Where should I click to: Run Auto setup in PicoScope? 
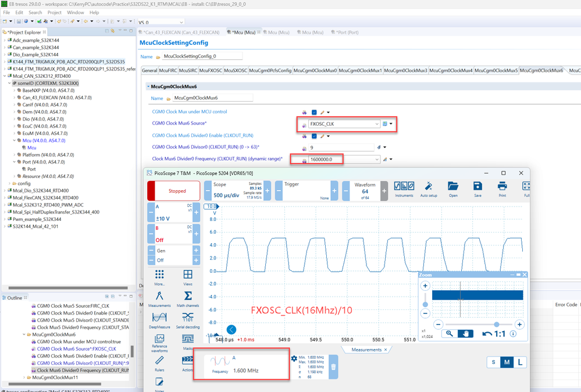pyautogui.click(x=429, y=188)
